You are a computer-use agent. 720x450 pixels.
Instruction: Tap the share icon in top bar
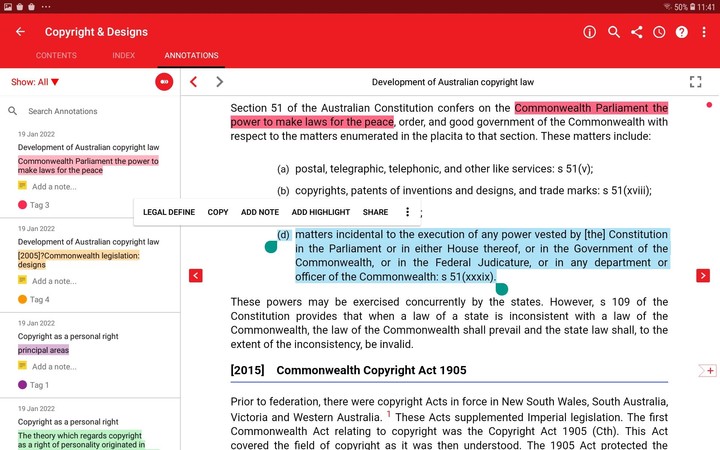pos(637,32)
